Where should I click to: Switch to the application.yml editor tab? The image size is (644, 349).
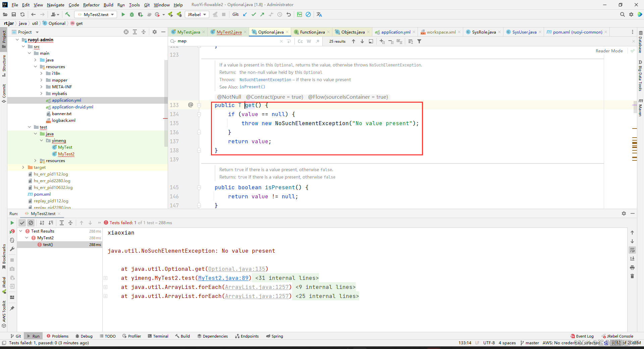[x=395, y=32]
